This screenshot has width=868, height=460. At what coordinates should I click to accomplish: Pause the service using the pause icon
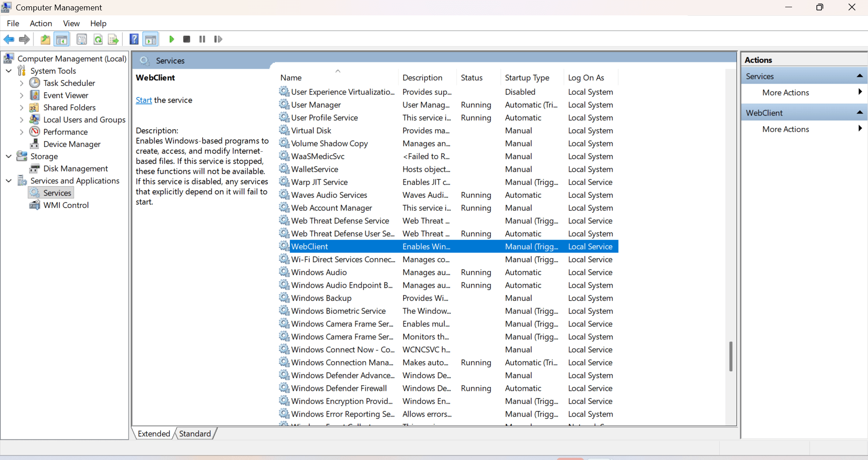pyautogui.click(x=202, y=39)
